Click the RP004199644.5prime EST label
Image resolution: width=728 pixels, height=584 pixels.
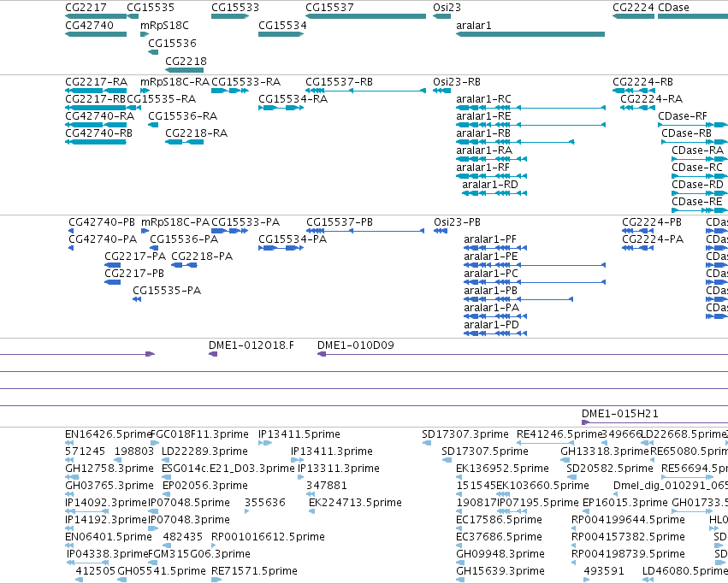click(x=628, y=520)
